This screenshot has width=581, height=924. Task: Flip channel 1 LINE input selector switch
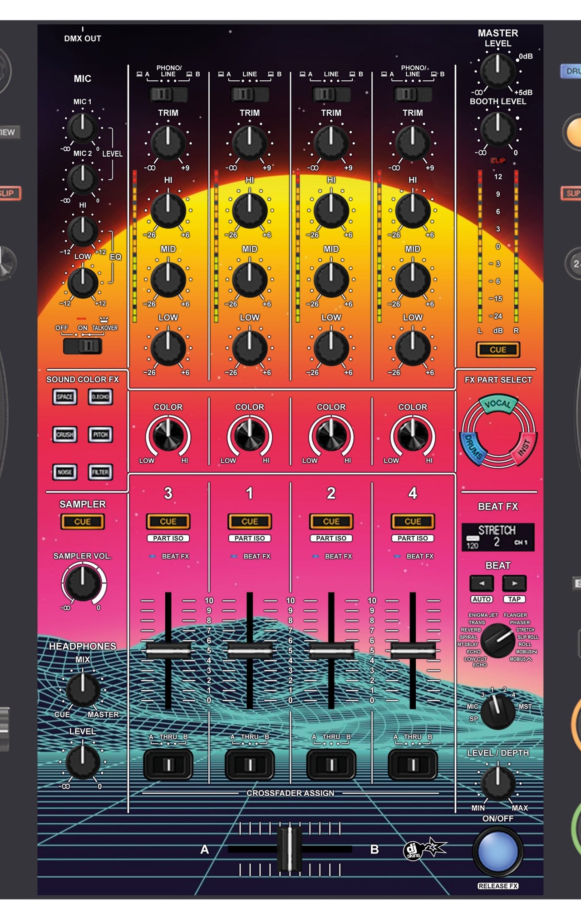(x=250, y=94)
